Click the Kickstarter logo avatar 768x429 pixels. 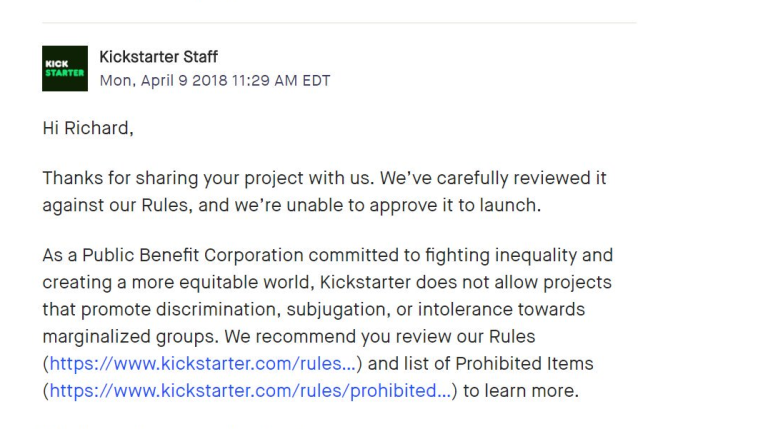click(65, 68)
